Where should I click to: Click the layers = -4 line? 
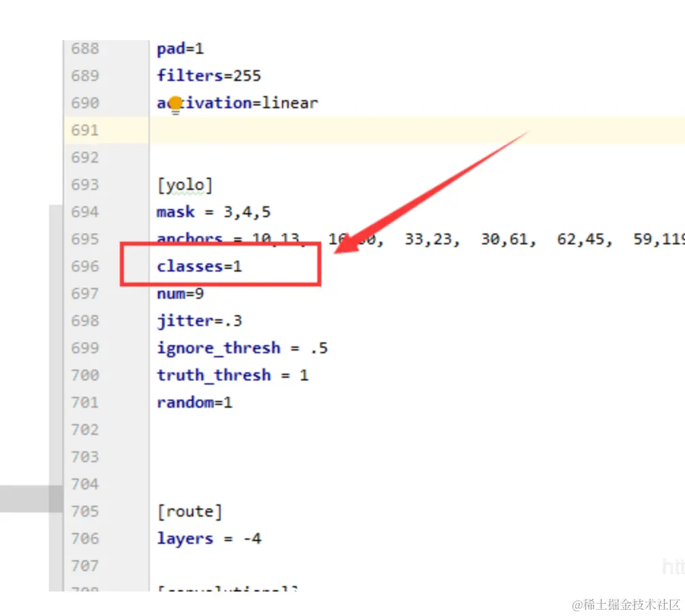pyautogui.click(x=209, y=539)
